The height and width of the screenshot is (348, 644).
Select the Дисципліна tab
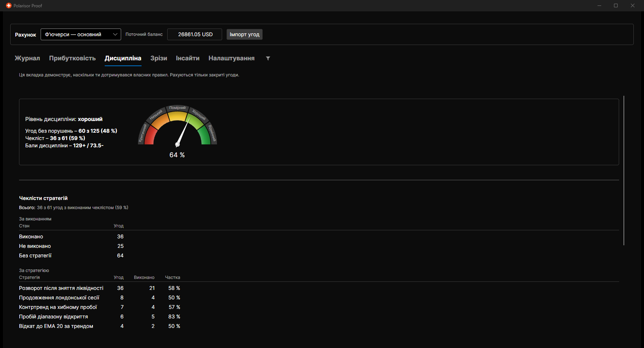pyautogui.click(x=123, y=58)
